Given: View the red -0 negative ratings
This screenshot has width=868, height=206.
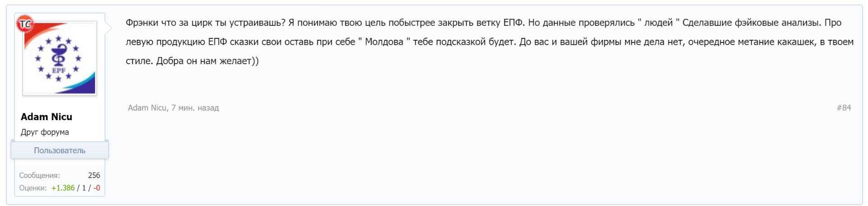Looking at the screenshot, I should click(x=96, y=188).
